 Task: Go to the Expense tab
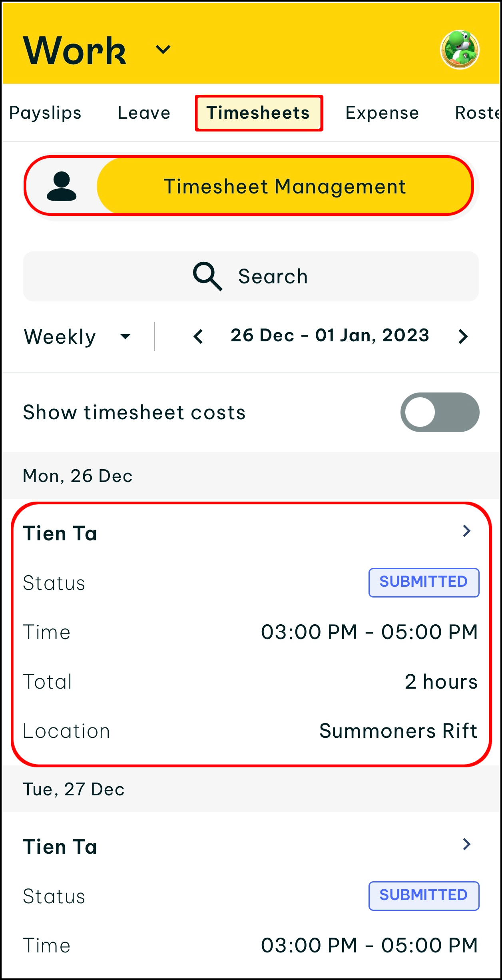point(382,113)
